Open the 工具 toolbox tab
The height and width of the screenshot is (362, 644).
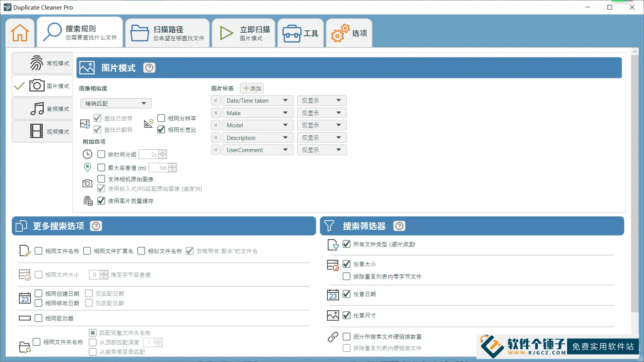click(301, 33)
